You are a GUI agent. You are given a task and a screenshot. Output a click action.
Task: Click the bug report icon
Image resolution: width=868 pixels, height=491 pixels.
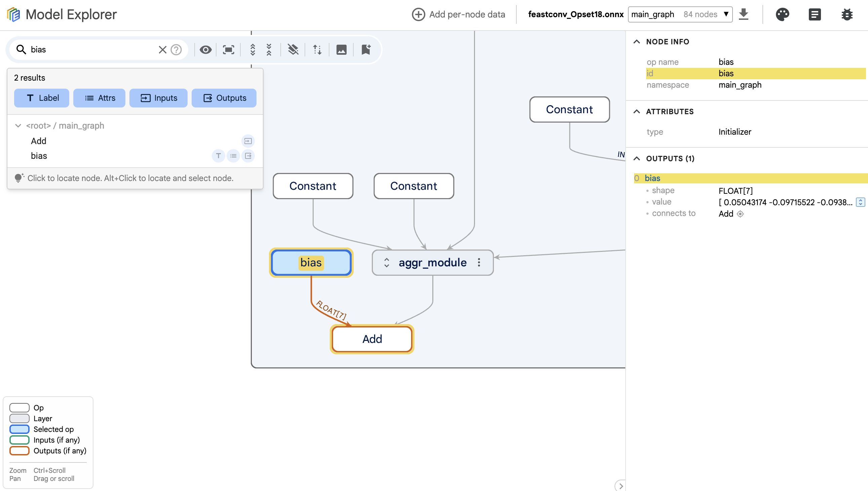point(847,14)
